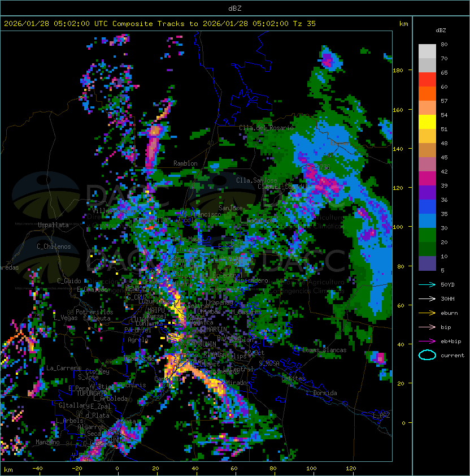
Task: Select the light blue 30-35 dBZ swatch
Action: [x=427, y=220]
